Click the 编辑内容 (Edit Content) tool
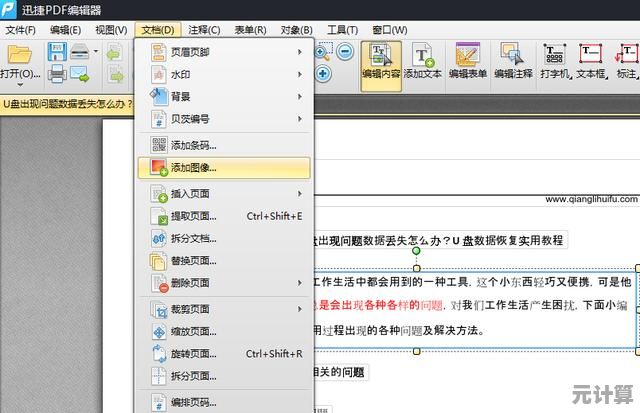 coord(380,59)
